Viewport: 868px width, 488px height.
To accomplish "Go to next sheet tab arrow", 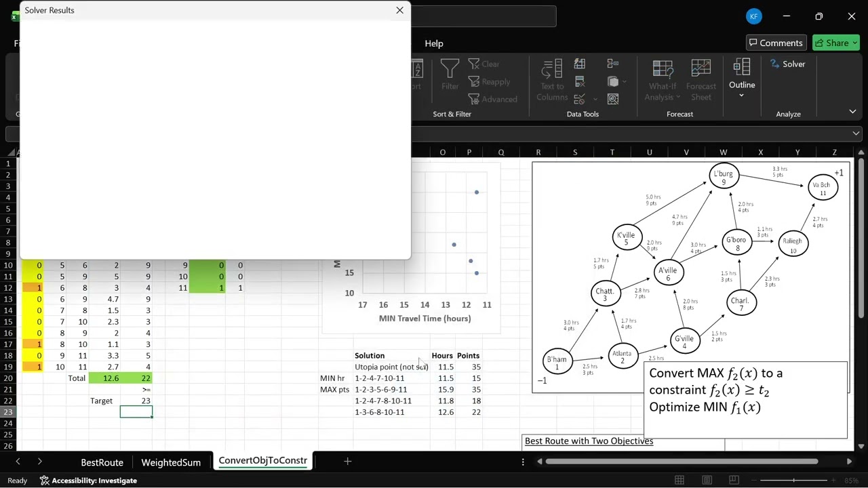I will click(39, 462).
